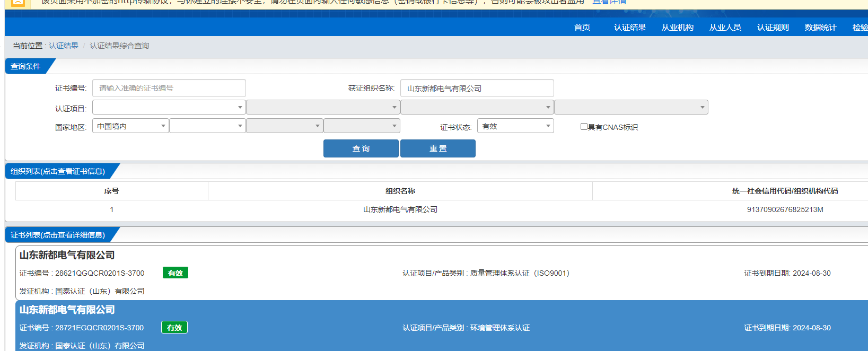The width and height of the screenshot is (868, 351).
Task: Open the empty dropdown next to 中国境内
Action: [x=207, y=126]
